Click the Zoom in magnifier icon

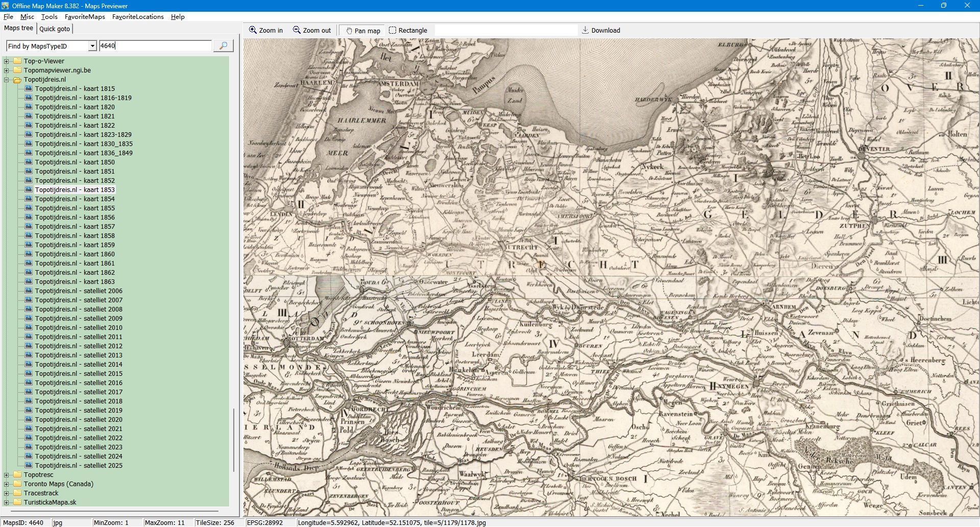point(253,30)
